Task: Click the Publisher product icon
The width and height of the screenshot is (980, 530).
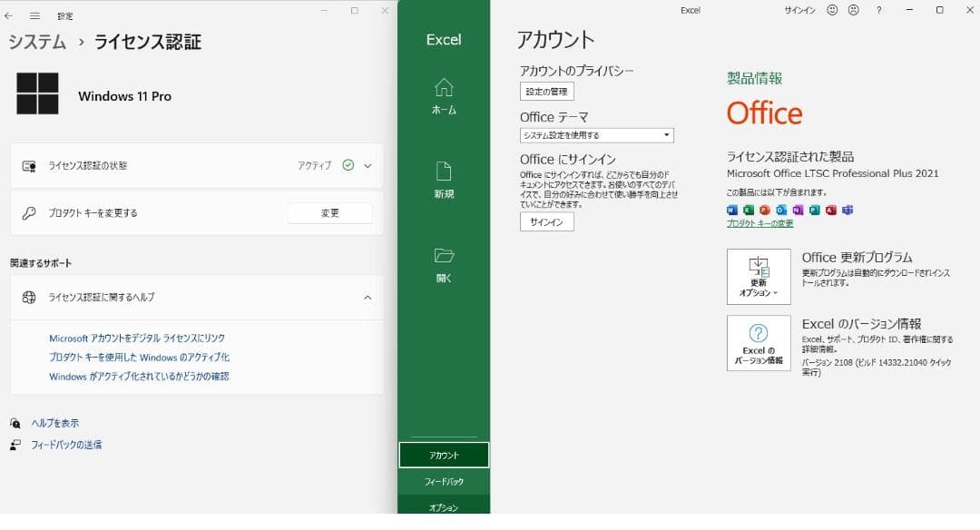Action: (814, 210)
